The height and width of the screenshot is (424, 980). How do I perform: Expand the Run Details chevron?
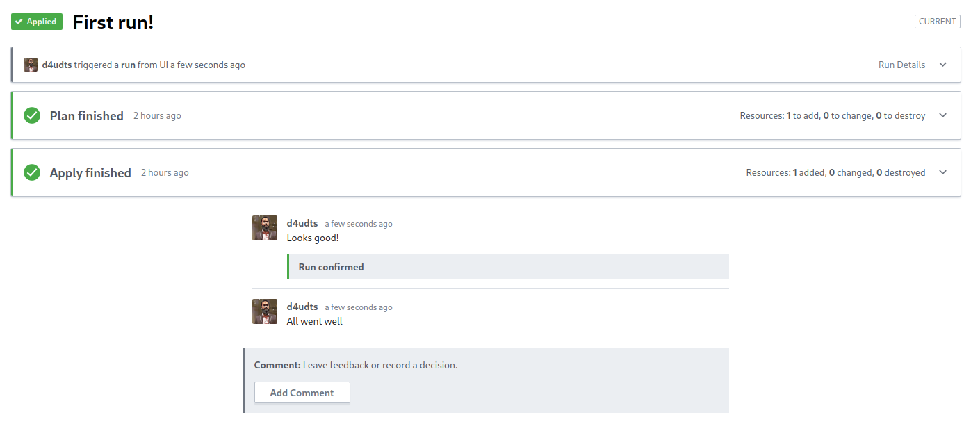[x=942, y=65]
